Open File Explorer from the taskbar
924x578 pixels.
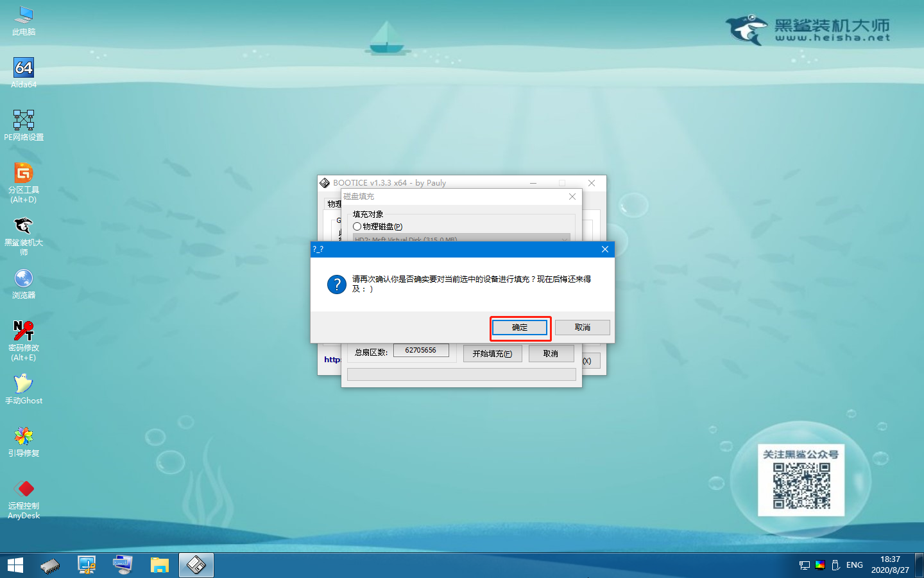159,565
